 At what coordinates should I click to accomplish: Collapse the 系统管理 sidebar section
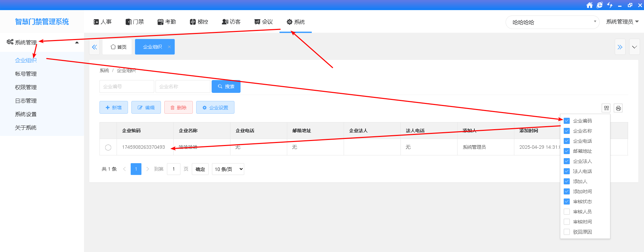click(77, 42)
